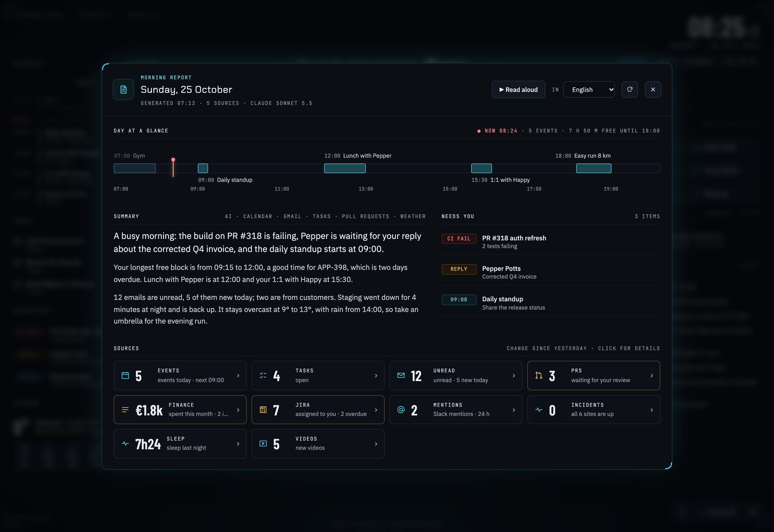
Task: Click the pulse icon on Incidents card
Action: click(539, 410)
